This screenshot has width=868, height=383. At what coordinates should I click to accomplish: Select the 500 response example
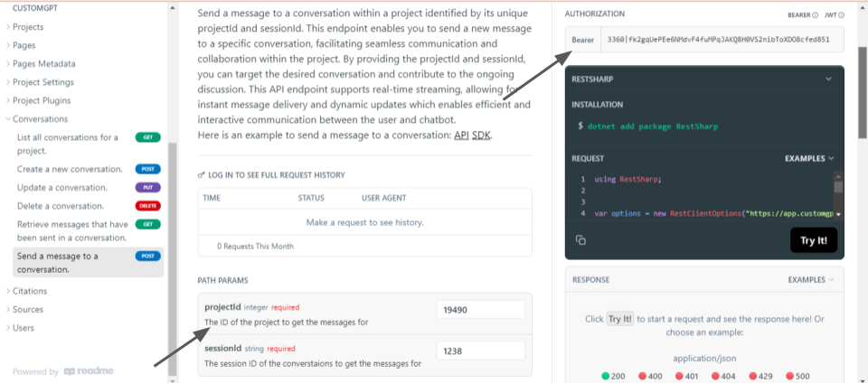[797, 376]
